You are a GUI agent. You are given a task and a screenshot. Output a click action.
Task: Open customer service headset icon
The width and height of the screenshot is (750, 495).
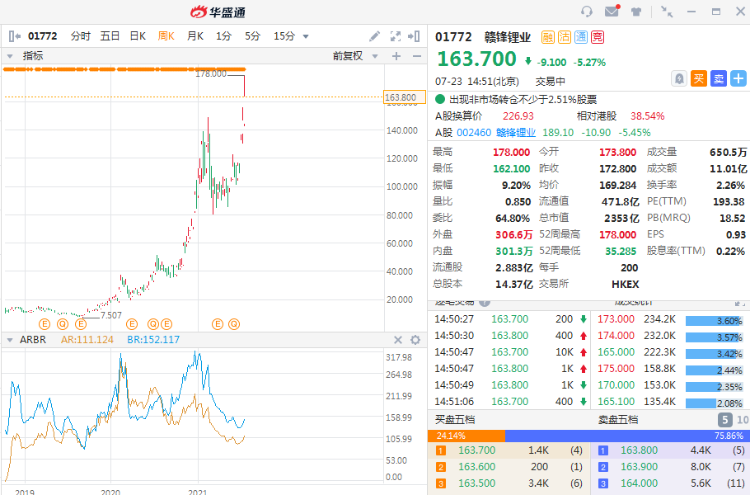tap(586, 11)
